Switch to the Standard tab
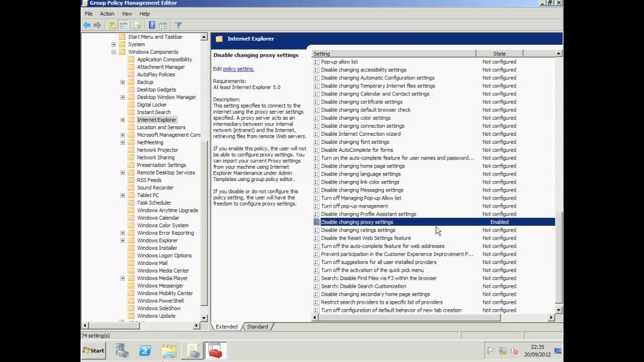Viewport: 644px width, 362px height. pyautogui.click(x=258, y=327)
